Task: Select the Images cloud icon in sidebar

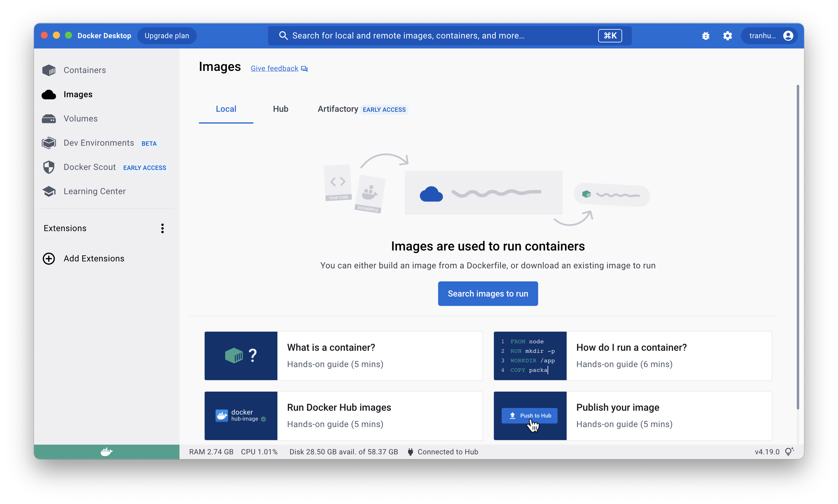Action: [x=49, y=94]
